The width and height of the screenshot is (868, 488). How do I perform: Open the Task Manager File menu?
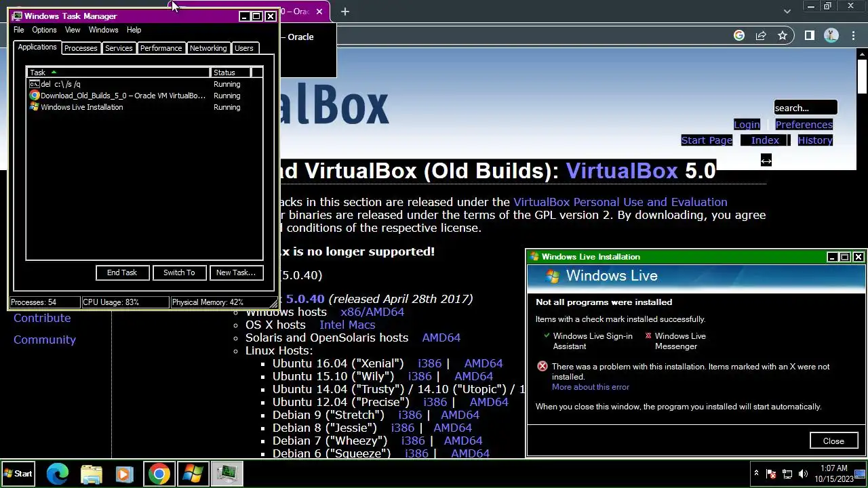[19, 30]
